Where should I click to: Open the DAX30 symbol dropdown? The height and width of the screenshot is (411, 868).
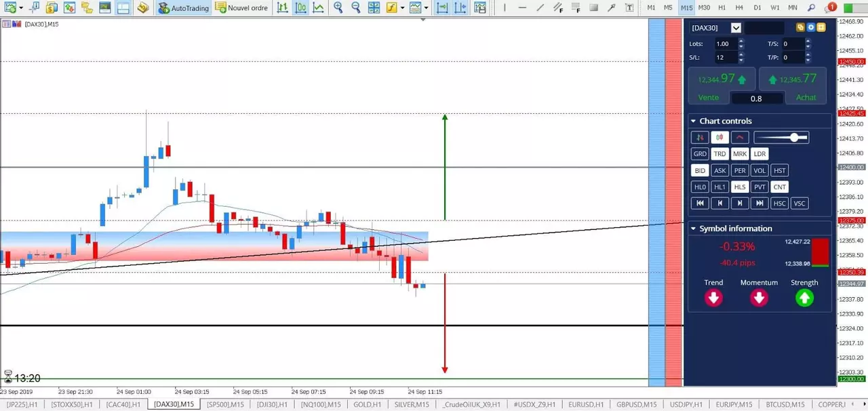736,28
